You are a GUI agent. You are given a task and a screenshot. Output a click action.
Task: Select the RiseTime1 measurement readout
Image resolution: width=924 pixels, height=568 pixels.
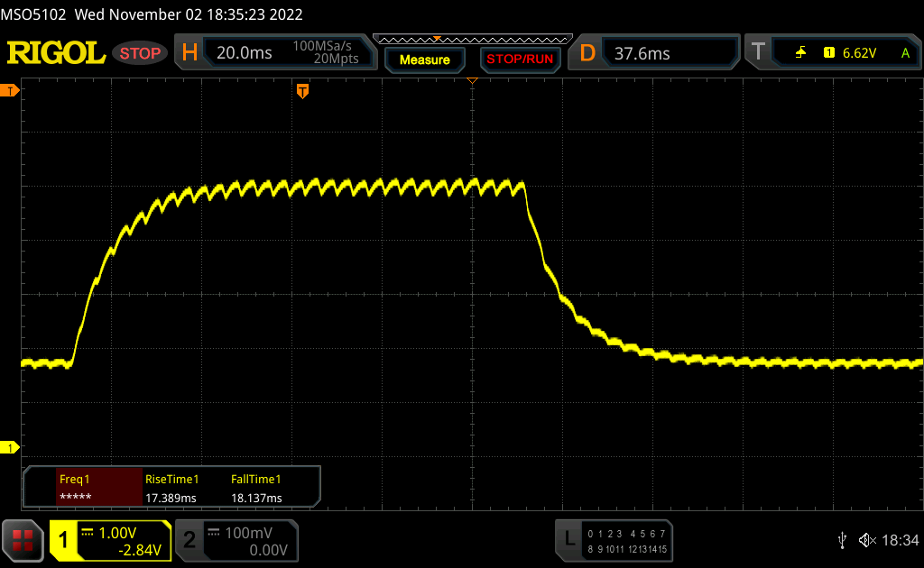(171, 489)
